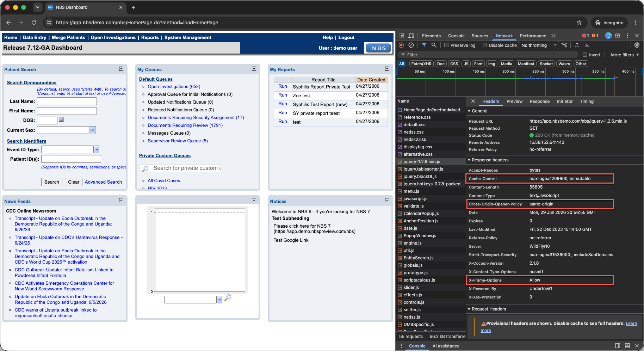Viewport: 644px width, 351px height.
Task: Select the menu.js request row
Action: click(x=431, y=191)
